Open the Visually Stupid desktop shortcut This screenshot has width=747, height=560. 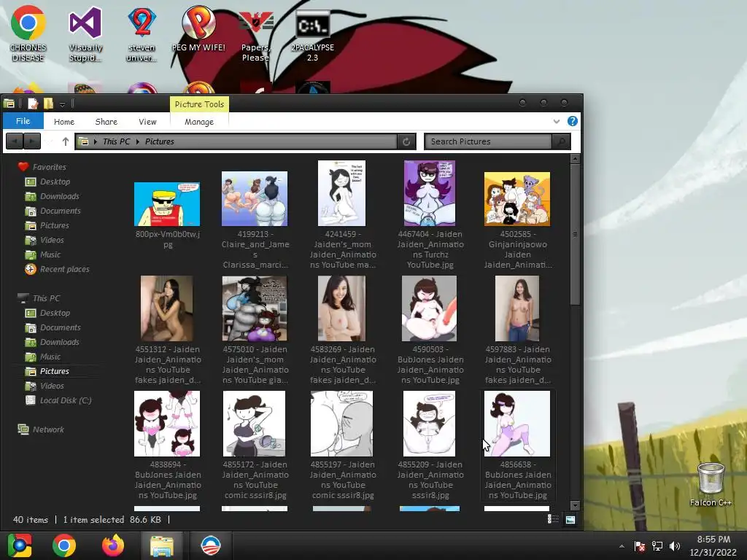pyautogui.click(x=85, y=34)
